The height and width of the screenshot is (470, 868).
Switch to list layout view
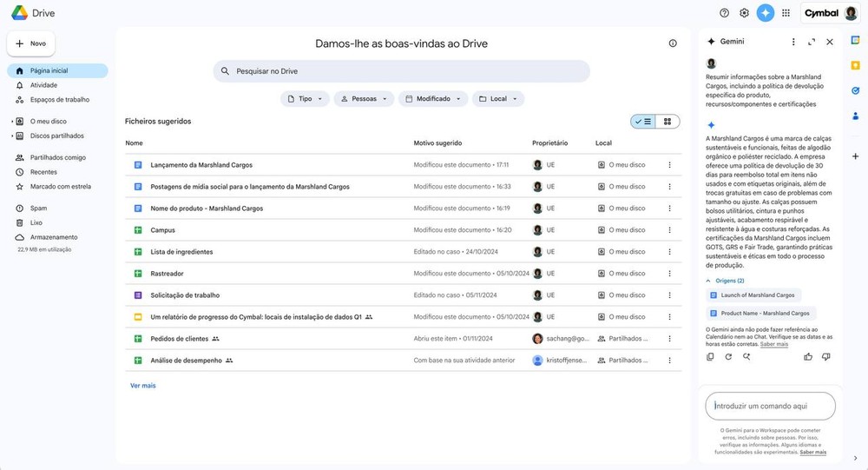click(643, 122)
